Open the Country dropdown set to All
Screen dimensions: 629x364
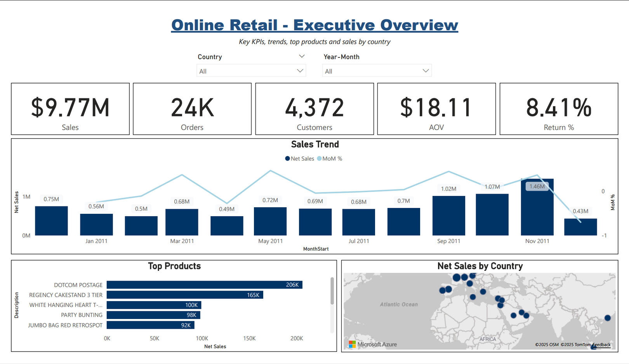tap(251, 71)
